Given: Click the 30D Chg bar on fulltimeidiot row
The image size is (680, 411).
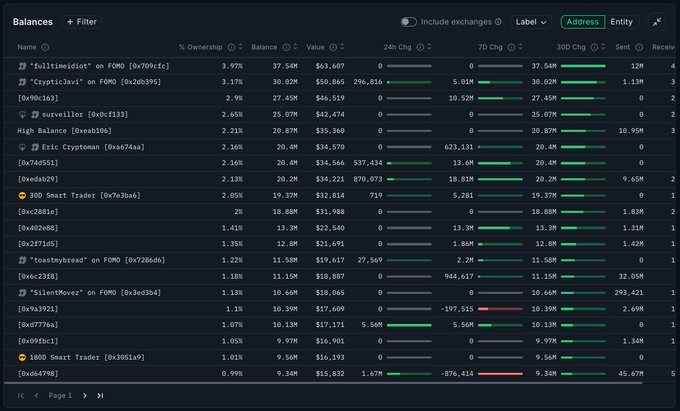Looking at the screenshot, I should point(583,66).
